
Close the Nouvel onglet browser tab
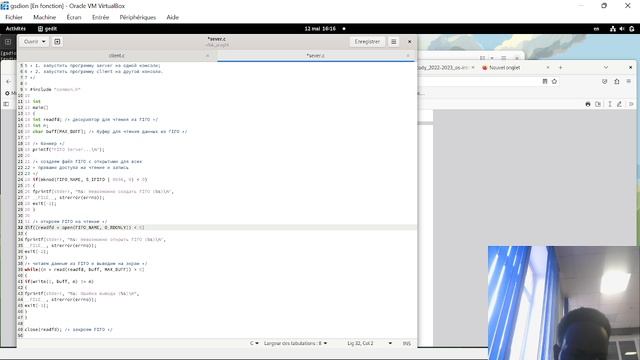click(x=548, y=68)
